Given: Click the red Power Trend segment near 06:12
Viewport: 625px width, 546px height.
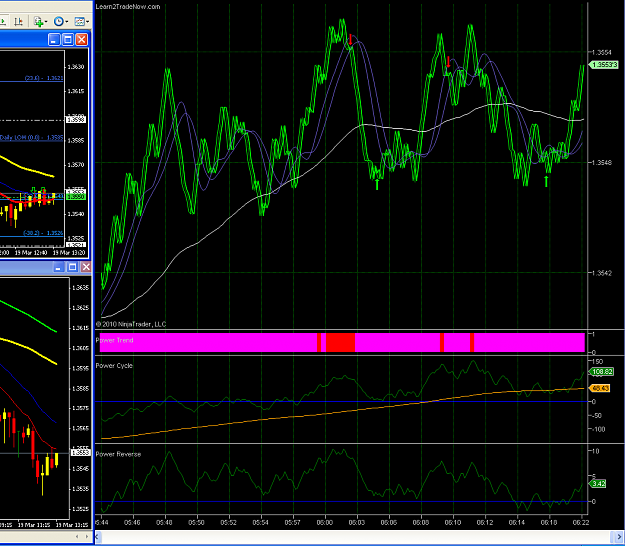Looking at the screenshot, I should pos(472,342).
